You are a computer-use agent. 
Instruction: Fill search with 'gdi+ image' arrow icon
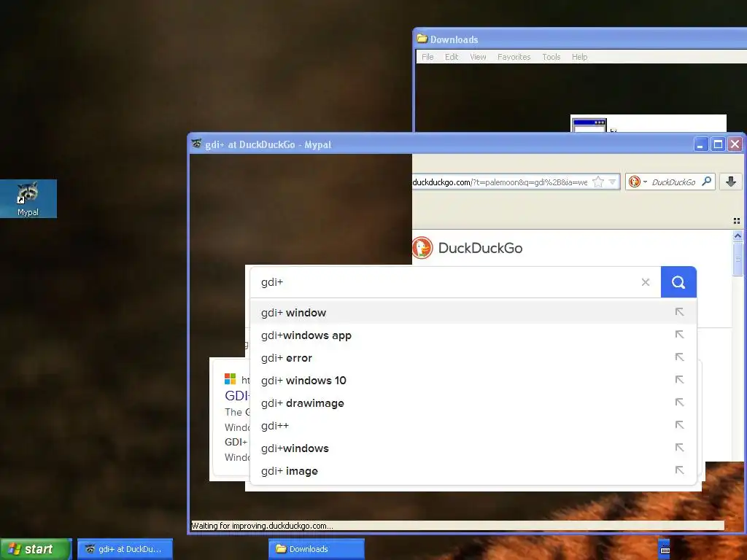(679, 470)
